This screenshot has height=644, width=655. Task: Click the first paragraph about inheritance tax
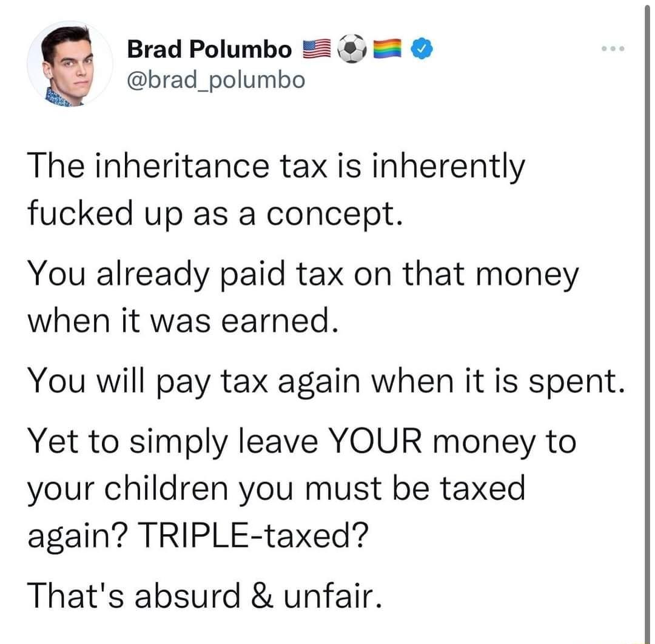276,189
